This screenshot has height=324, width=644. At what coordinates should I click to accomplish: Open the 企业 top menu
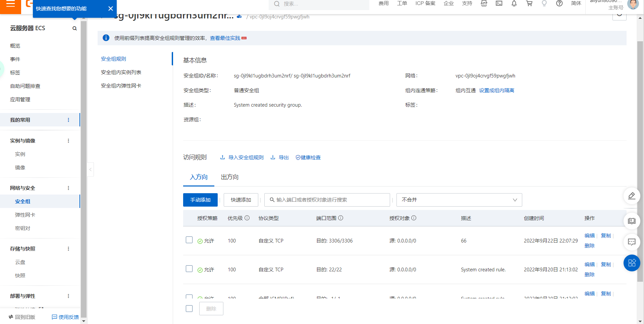click(x=448, y=3)
